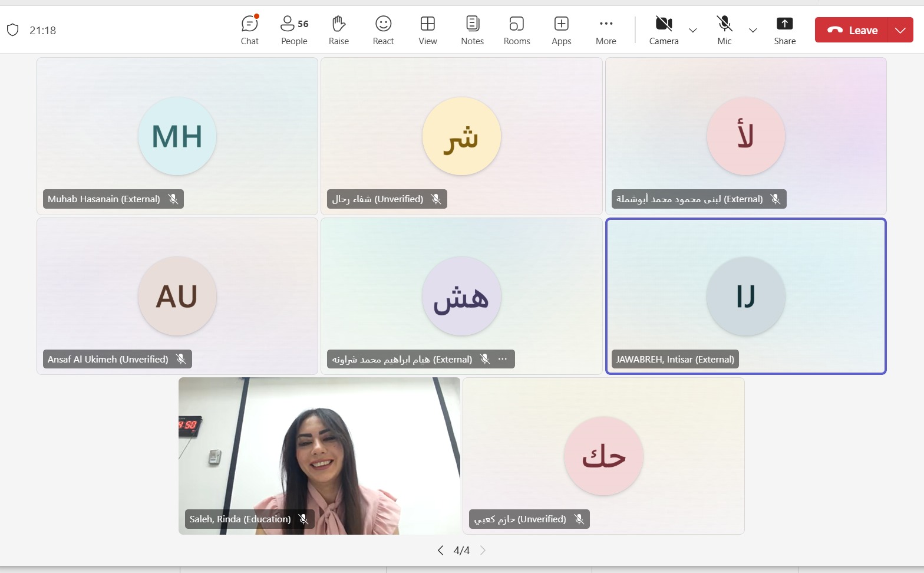Open meeting Notes

[473, 30]
